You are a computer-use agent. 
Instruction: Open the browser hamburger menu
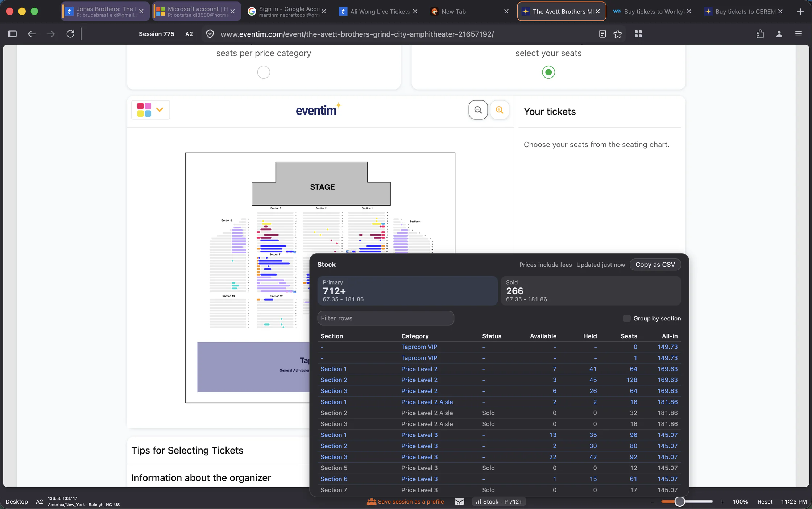799,34
